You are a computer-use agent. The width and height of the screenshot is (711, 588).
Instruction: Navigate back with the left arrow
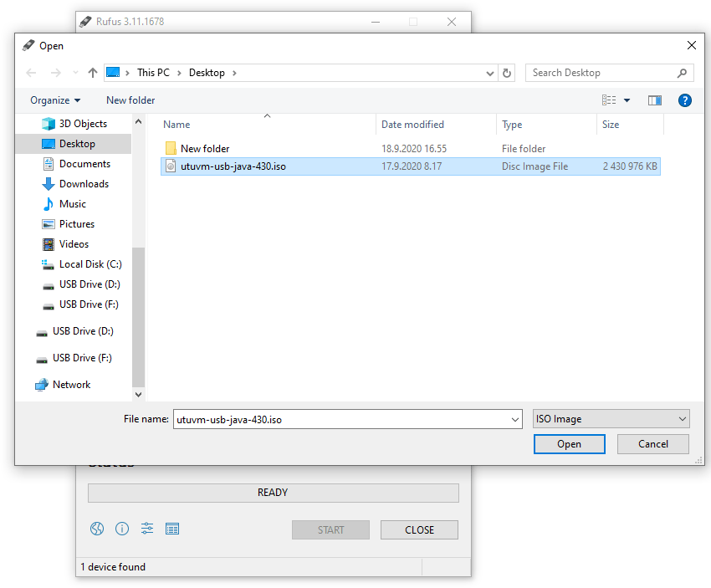pos(31,73)
